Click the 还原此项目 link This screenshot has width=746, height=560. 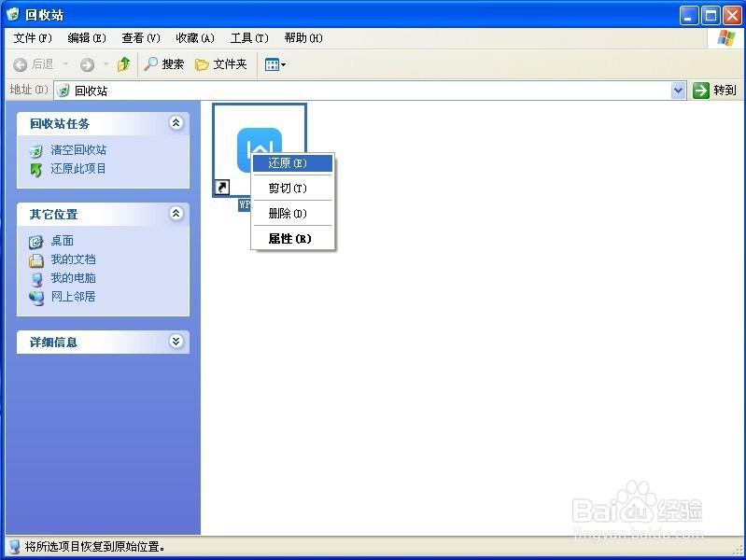(x=78, y=168)
